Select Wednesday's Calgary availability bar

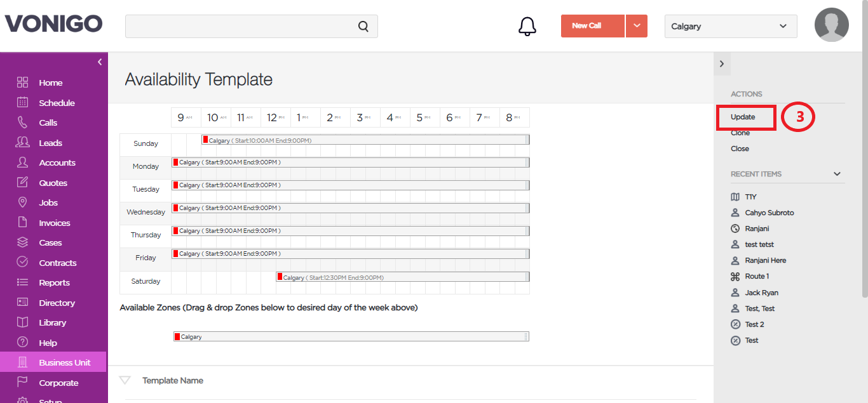click(350, 208)
